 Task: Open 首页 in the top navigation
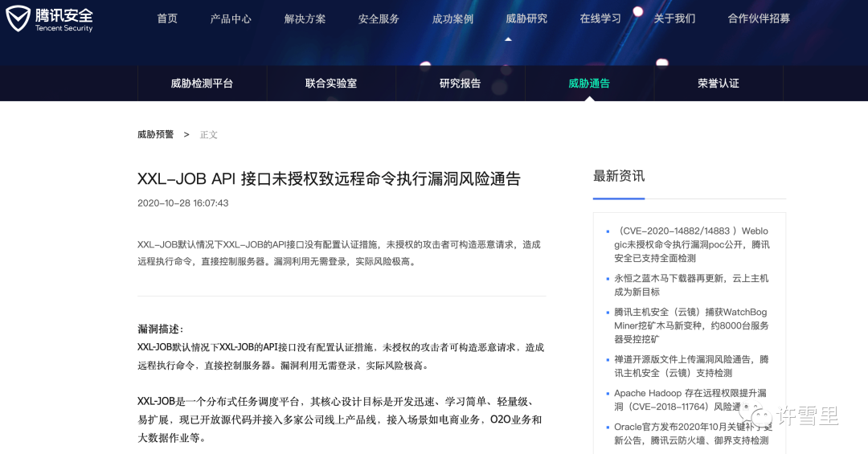tap(167, 18)
